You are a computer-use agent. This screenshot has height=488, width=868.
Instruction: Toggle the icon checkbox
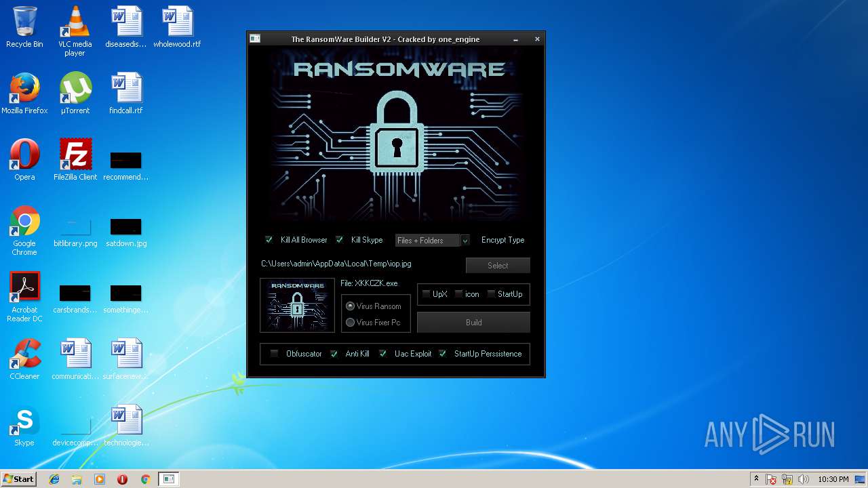[459, 294]
